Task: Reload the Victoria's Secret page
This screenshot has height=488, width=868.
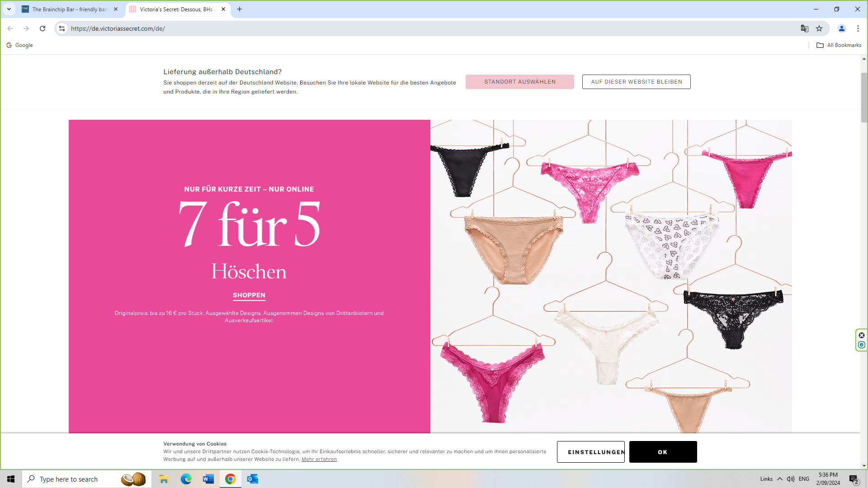Action: pos(42,28)
